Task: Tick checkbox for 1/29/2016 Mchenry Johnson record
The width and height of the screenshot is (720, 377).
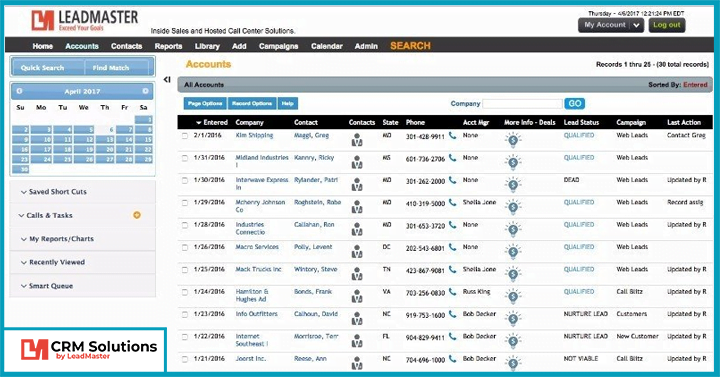Action: (x=185, y=203)
